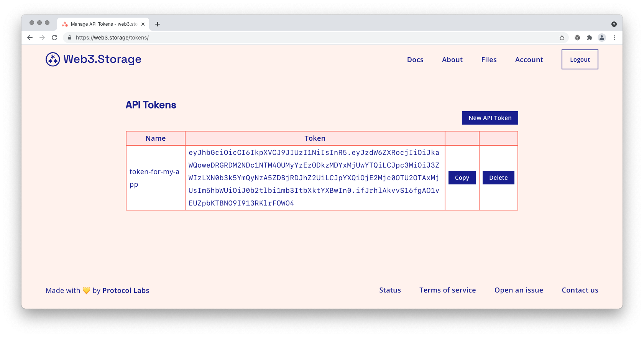Open the Extensions puzzle icon

coord(590,38)
